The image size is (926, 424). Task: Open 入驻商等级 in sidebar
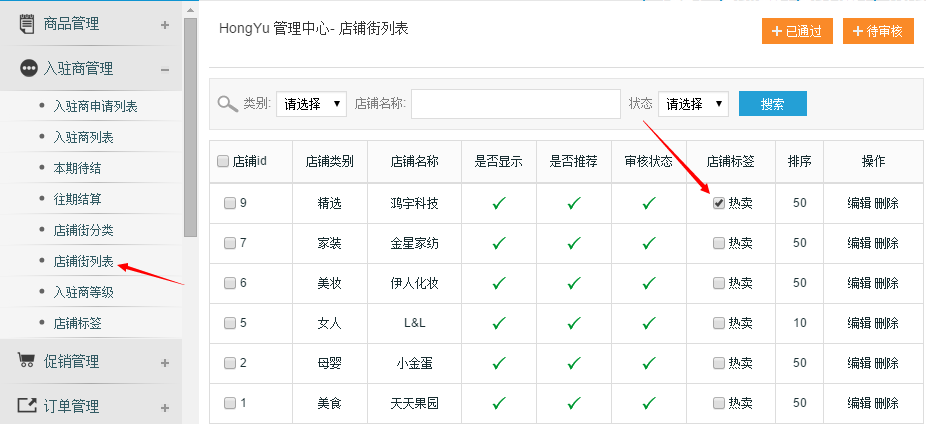83,292
